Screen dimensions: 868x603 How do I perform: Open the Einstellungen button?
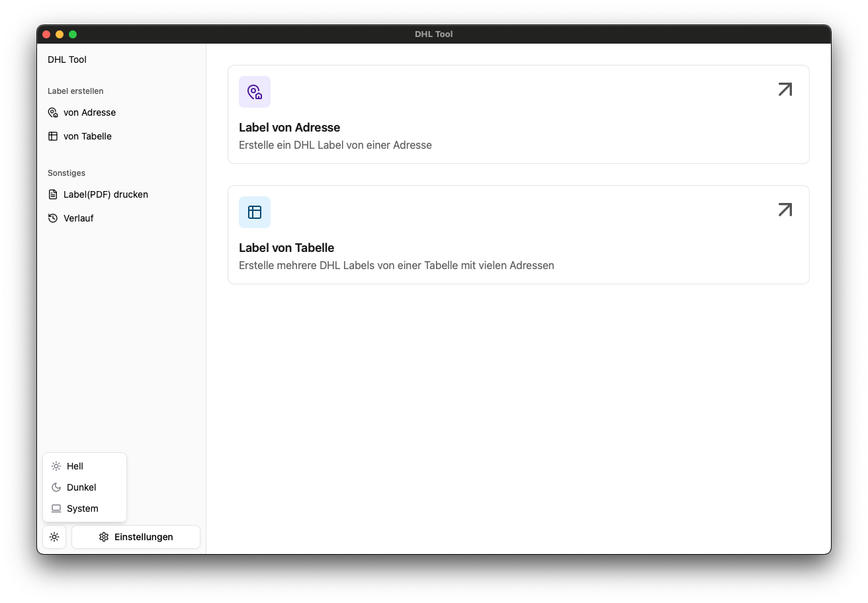pyautogui.click(x=136, y=537)
